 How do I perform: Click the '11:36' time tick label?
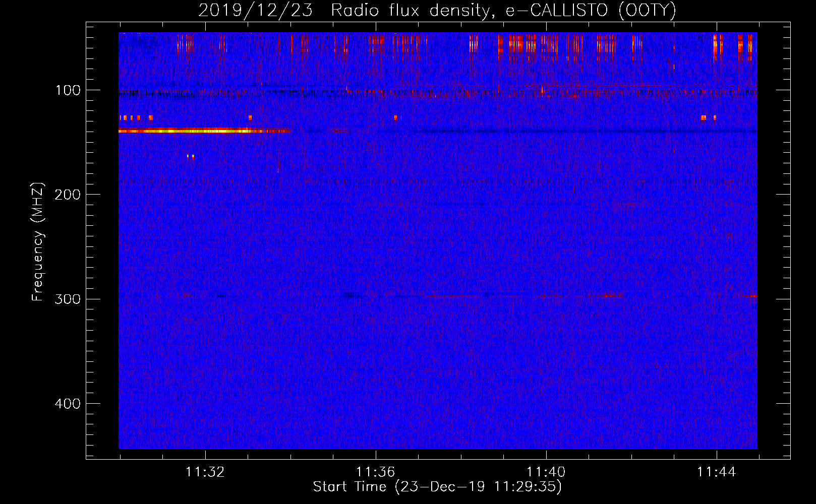[376, 472]
